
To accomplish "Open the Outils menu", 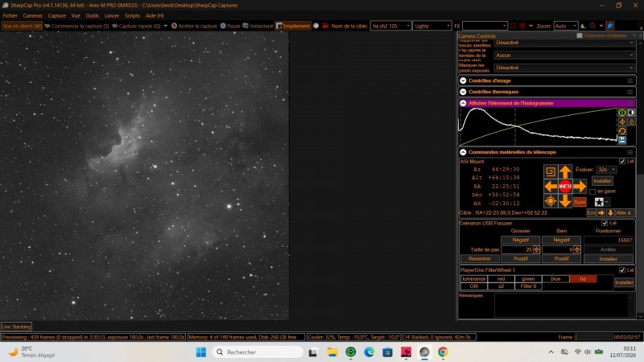I will [92, 15].
